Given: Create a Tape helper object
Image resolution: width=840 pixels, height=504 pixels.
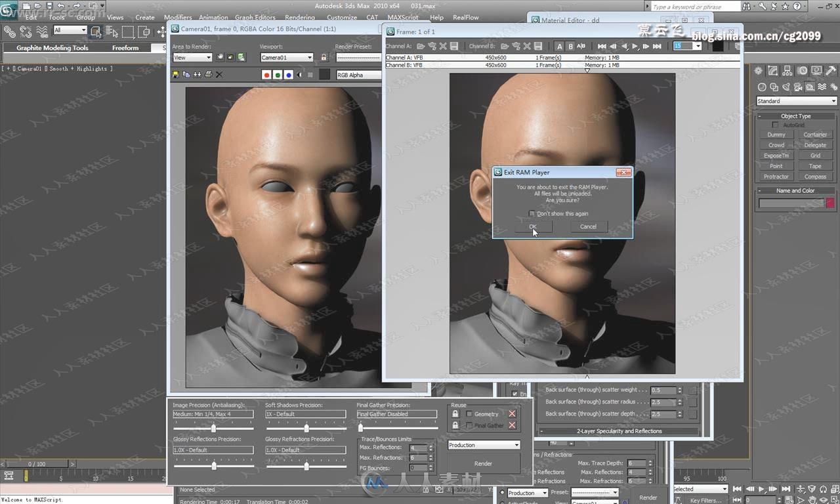Looking at the screenshot, I should 815,166.
